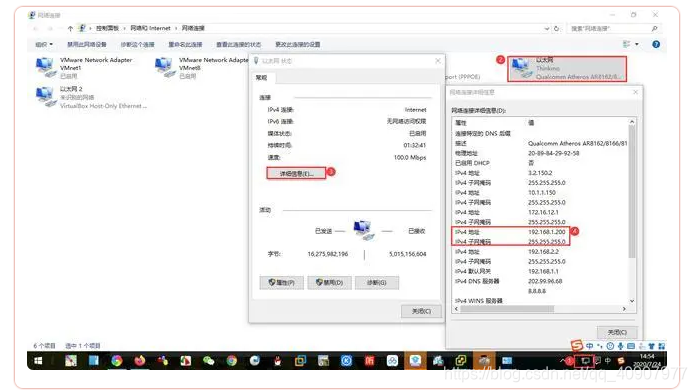Open Google Chrome from the taskbar

click(232, 360)
